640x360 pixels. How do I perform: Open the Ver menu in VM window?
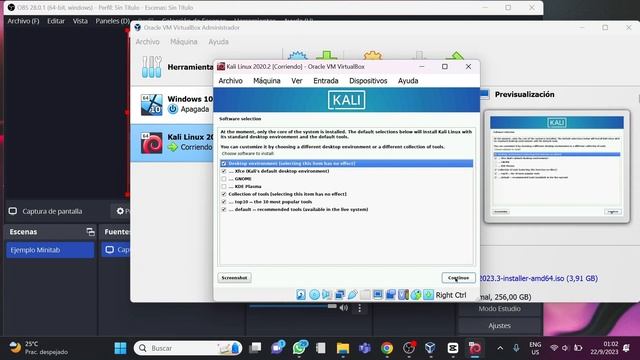click(297, 81)
